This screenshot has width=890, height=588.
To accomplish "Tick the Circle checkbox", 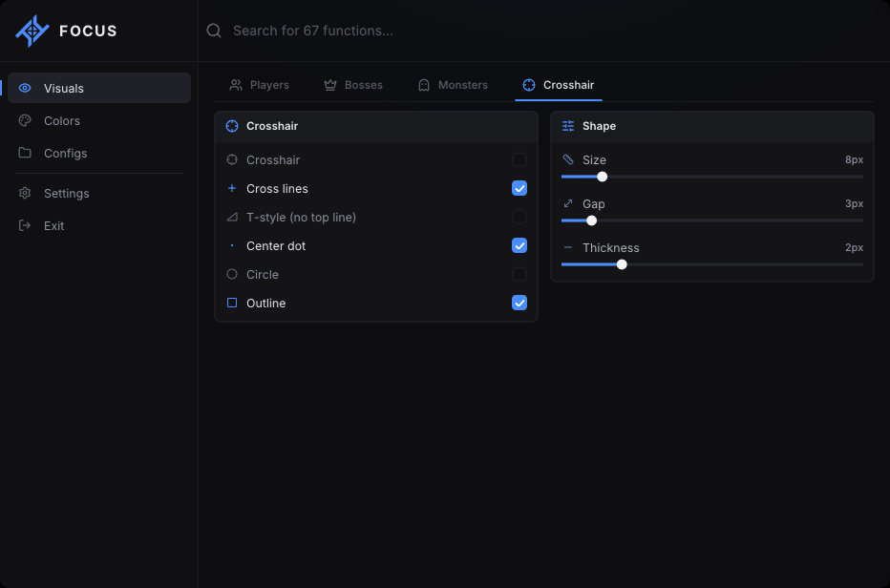I will point(519,274).
